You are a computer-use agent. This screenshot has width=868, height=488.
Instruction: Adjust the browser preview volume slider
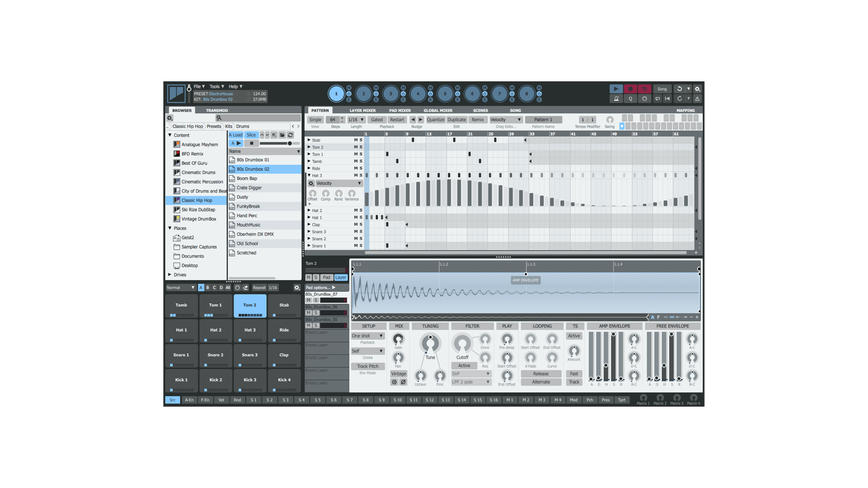pyautogui.click(x=279, y=144)
